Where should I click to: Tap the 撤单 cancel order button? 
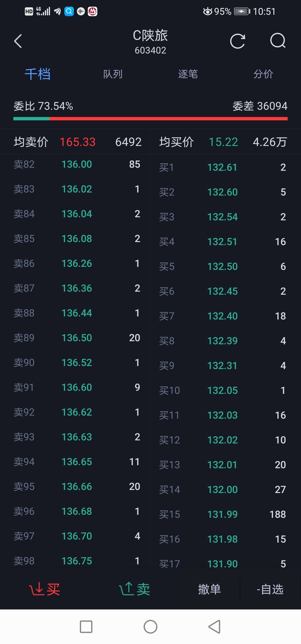[209, 589]
